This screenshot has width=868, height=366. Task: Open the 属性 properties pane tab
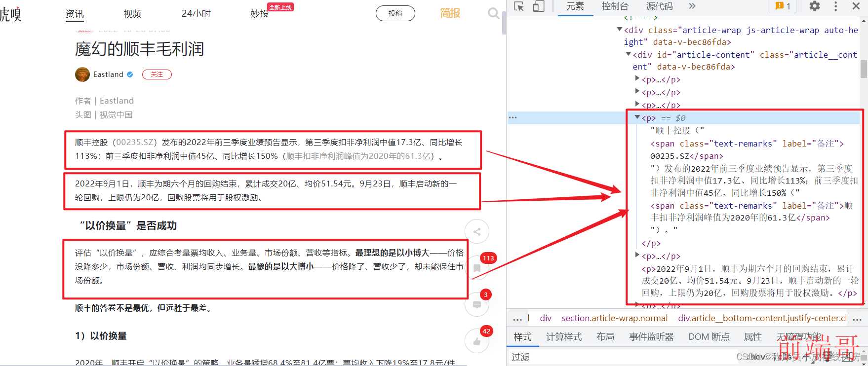tap(753, 337)
